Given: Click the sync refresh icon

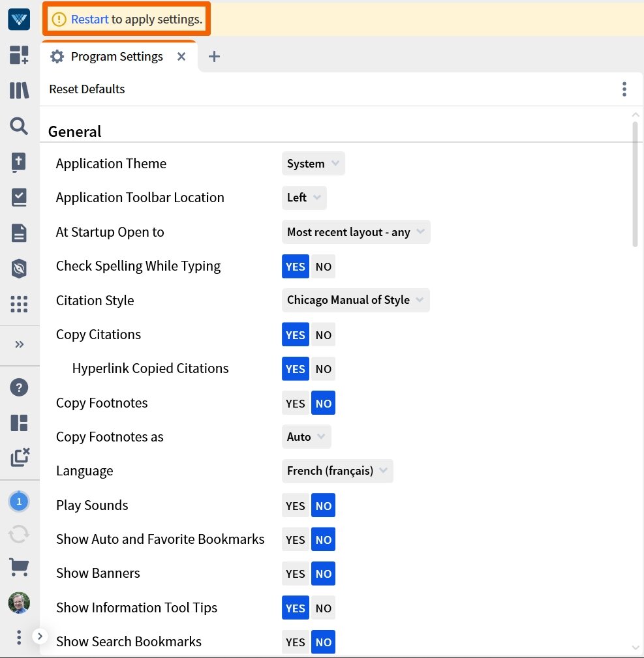Looking at the screenshot, I should (19, 534).
